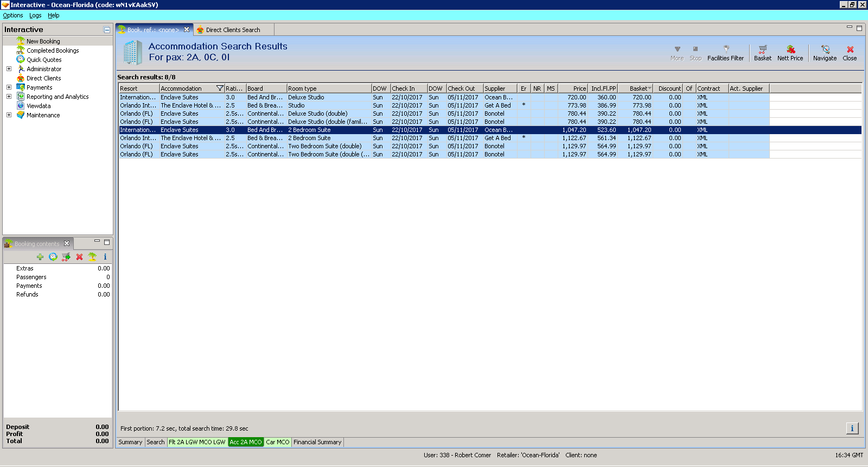The width and height of the screenshot is (868, 467).
Task: Click the blue info icon in Booking contents
Action: 105,257
